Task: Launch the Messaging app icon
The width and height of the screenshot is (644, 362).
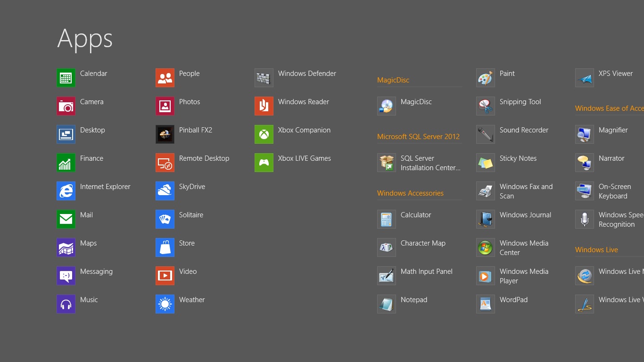Action: pos(66,276)
